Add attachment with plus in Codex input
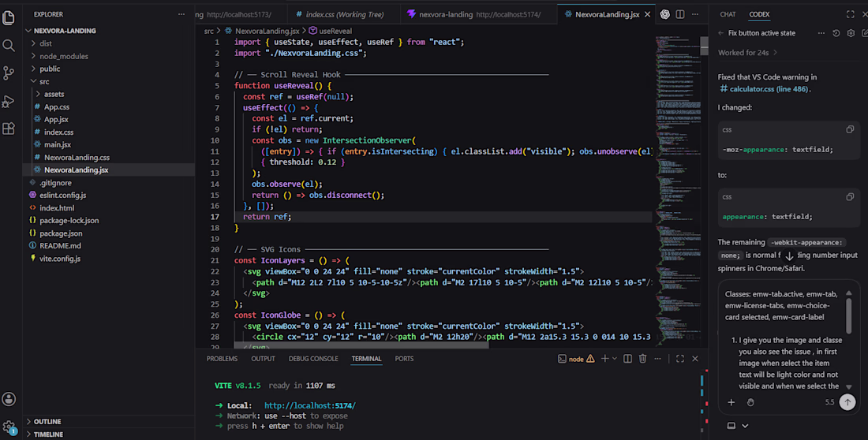This screenshot has height=440, width=868. [x=731, y=402]
